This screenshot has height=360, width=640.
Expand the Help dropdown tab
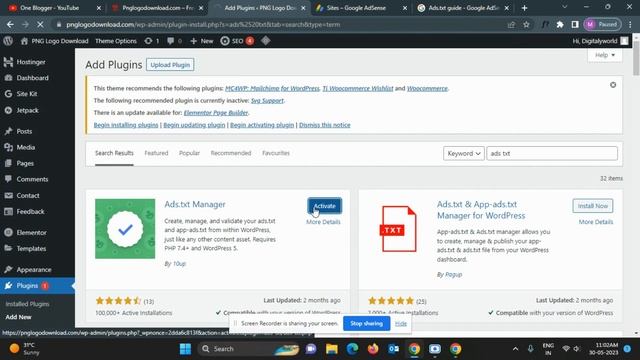coord(605,55)
